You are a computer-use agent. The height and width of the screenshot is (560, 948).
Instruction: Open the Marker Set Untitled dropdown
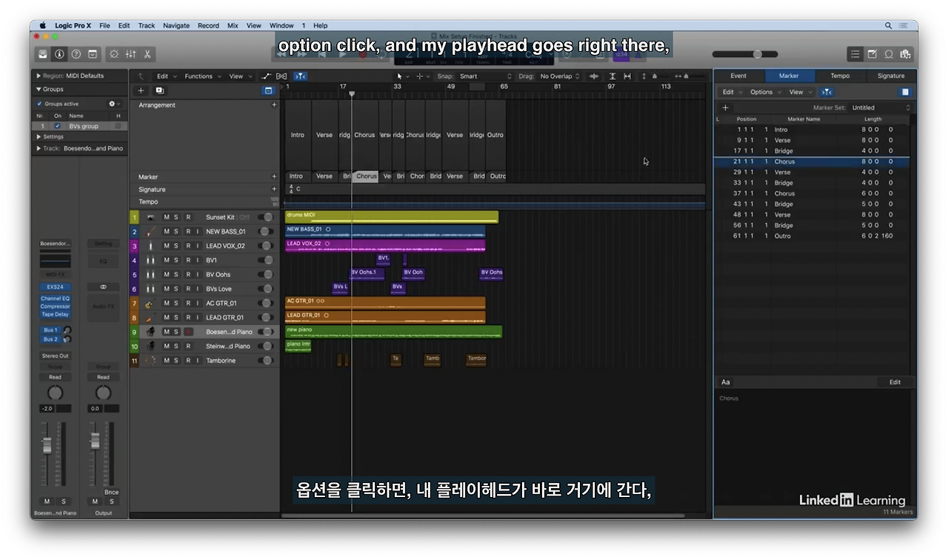(x=881, y=107)
